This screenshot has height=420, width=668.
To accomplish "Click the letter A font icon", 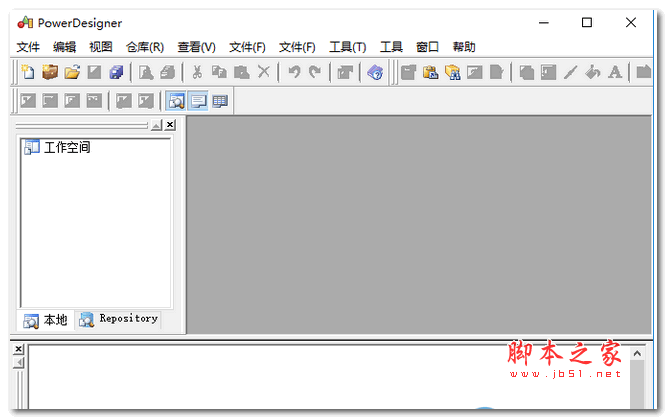I will point(615,72).
